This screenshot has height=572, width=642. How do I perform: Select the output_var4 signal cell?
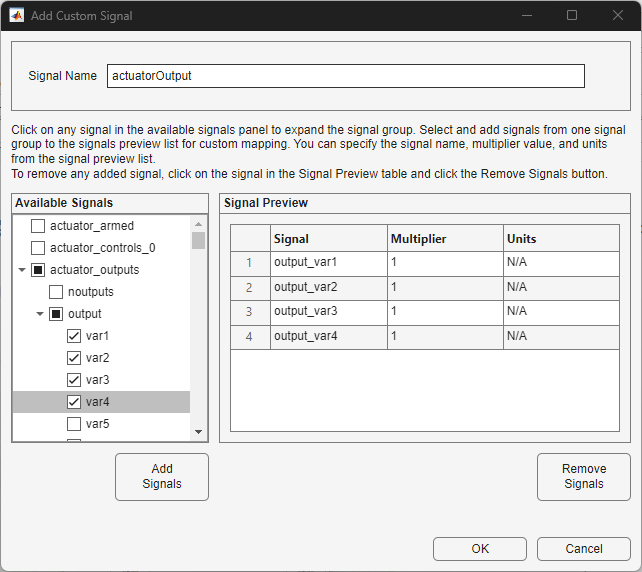coord(329,337)
